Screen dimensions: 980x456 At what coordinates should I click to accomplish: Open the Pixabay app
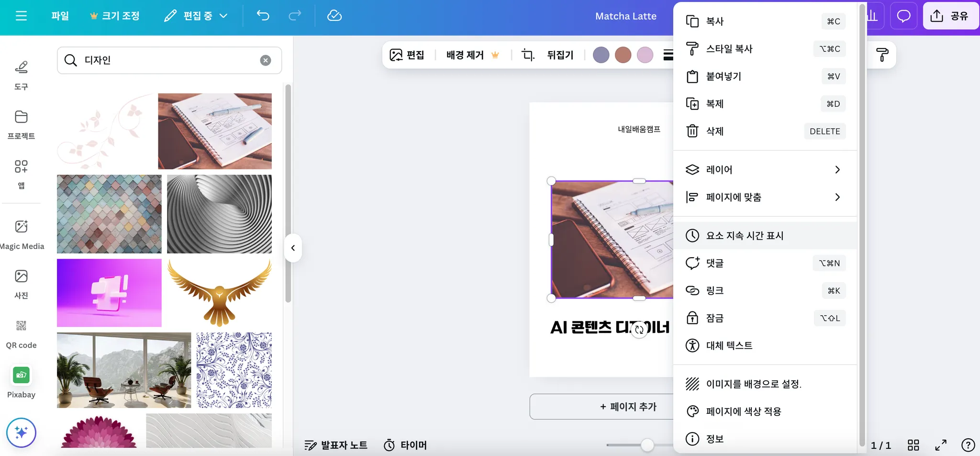21,383
